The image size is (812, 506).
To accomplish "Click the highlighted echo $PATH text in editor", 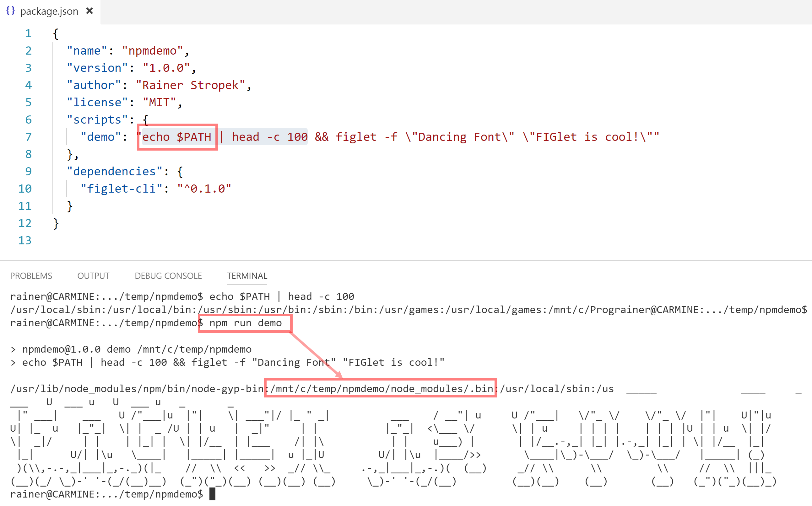I will pos(177,137).
